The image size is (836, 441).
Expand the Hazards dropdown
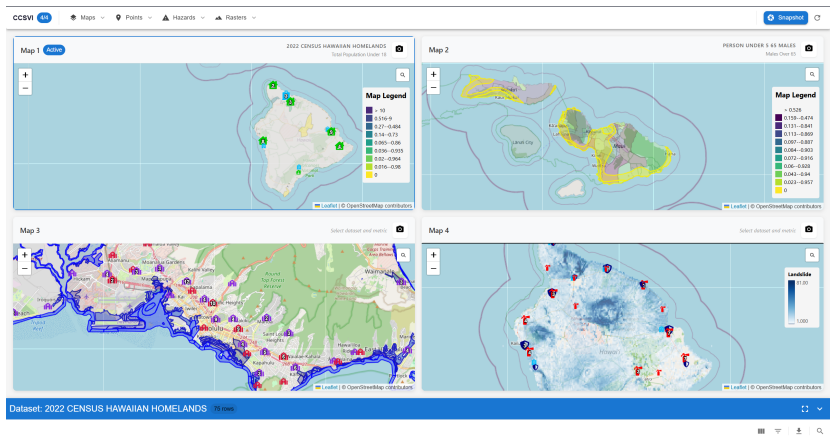point(183,18)
